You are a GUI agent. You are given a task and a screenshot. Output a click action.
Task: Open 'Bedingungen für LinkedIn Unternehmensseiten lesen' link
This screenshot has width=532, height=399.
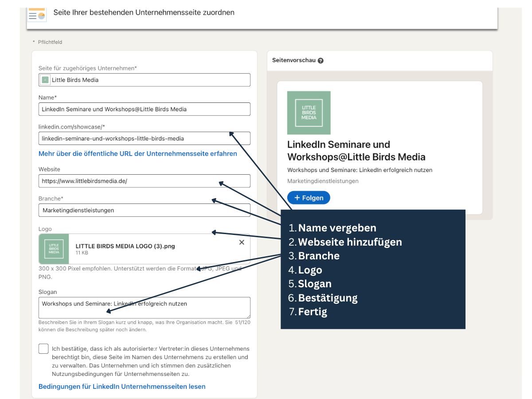pos(122,387)
